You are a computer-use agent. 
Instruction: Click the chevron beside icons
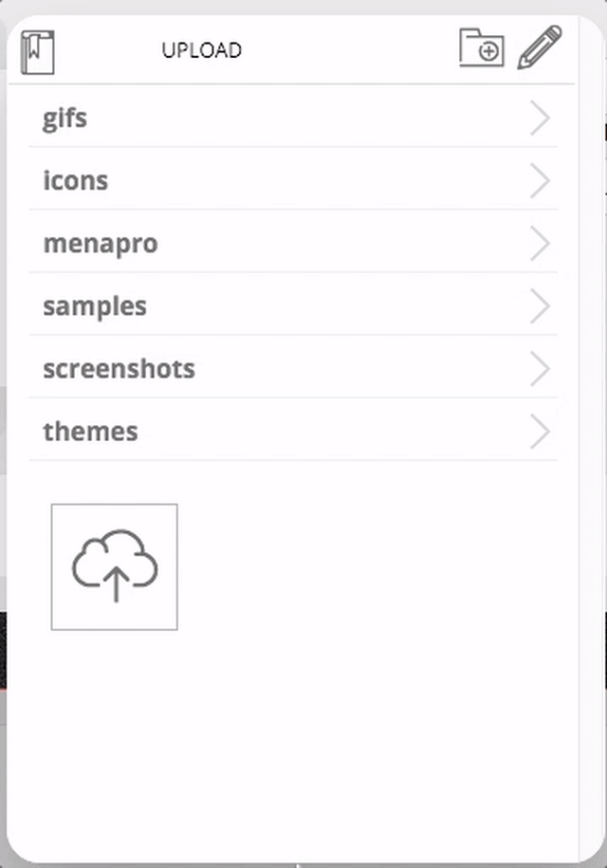pyautogui.click(x=540, y=180)
